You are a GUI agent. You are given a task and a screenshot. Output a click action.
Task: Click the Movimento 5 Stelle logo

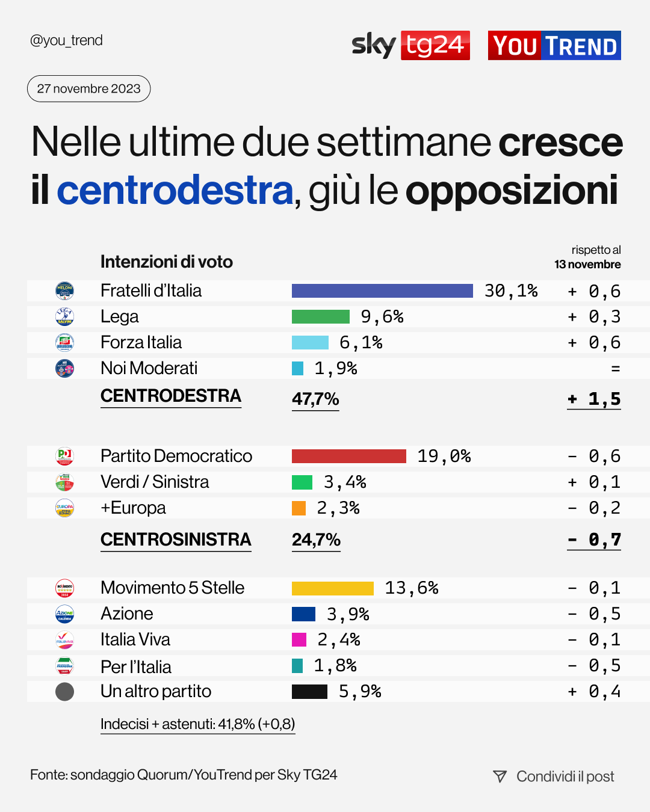64,588
